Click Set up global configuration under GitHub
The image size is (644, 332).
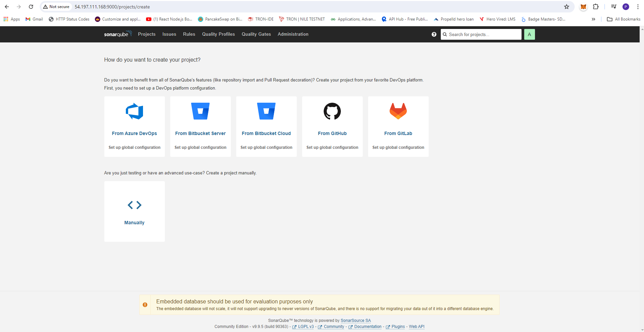point(332,147)
